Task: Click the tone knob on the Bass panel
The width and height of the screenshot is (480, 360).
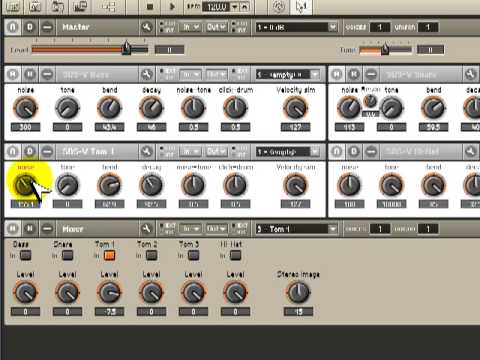Action: click(67, 108)
